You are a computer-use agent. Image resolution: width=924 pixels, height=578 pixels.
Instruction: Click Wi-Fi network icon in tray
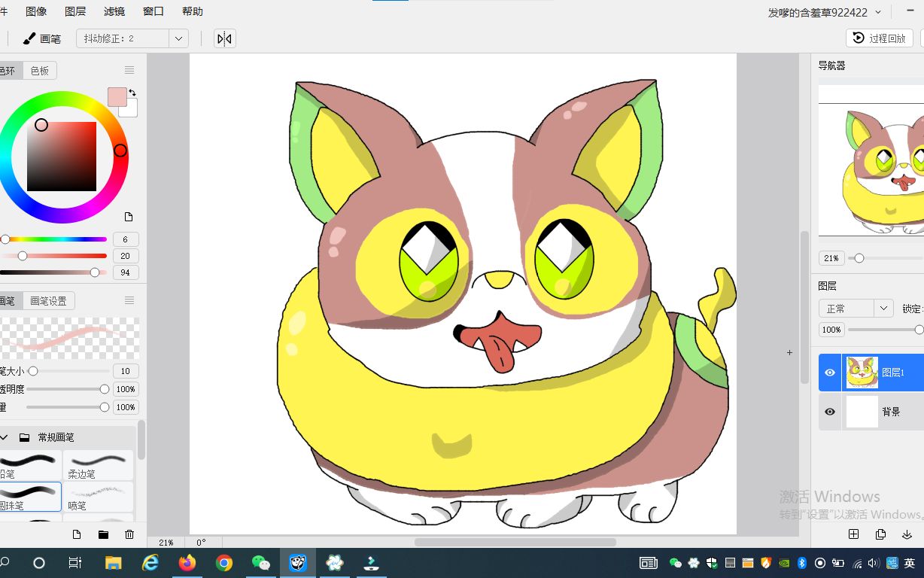click(856, 563)
